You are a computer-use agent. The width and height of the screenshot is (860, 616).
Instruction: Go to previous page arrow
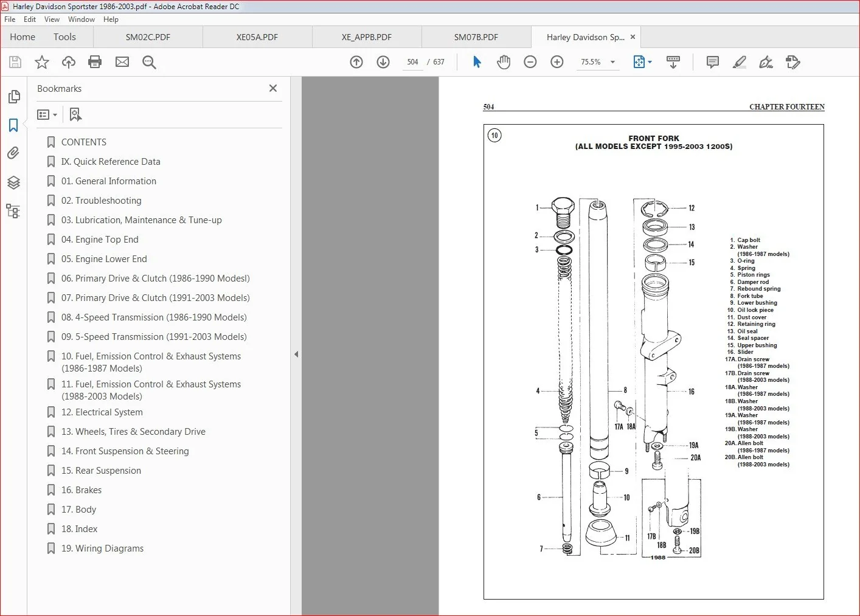coord(356,62)
